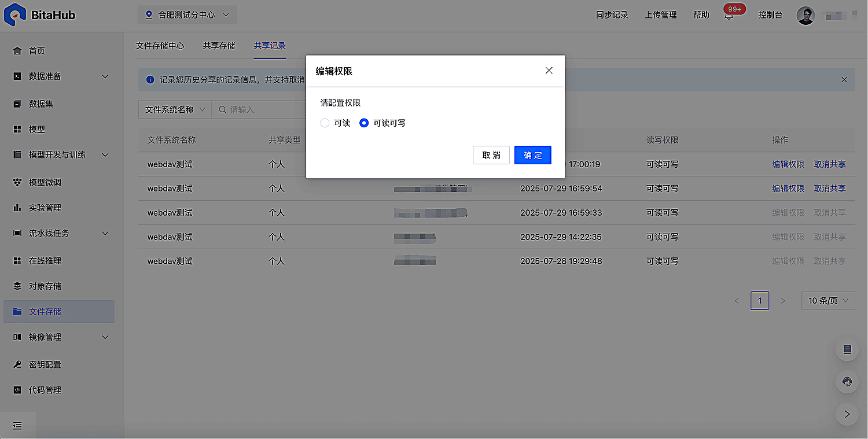Click 取消共享 in the 17:00:19 row
Screen dimensions: 868x439
pyautogui.click(x=830, y=164)
